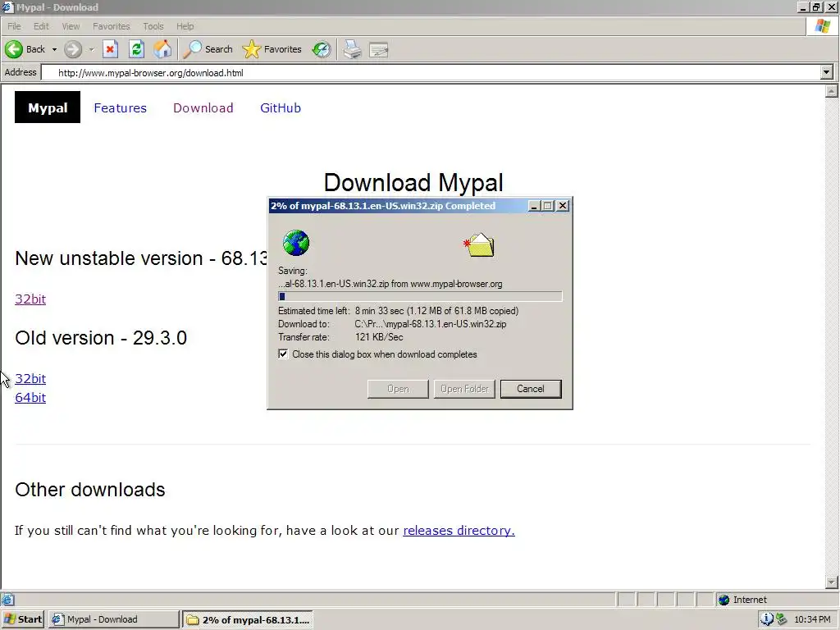The width and height of the screenshot is (840, 630).
Task: Click the green Back arrow icon
Action: pos(14,49)
